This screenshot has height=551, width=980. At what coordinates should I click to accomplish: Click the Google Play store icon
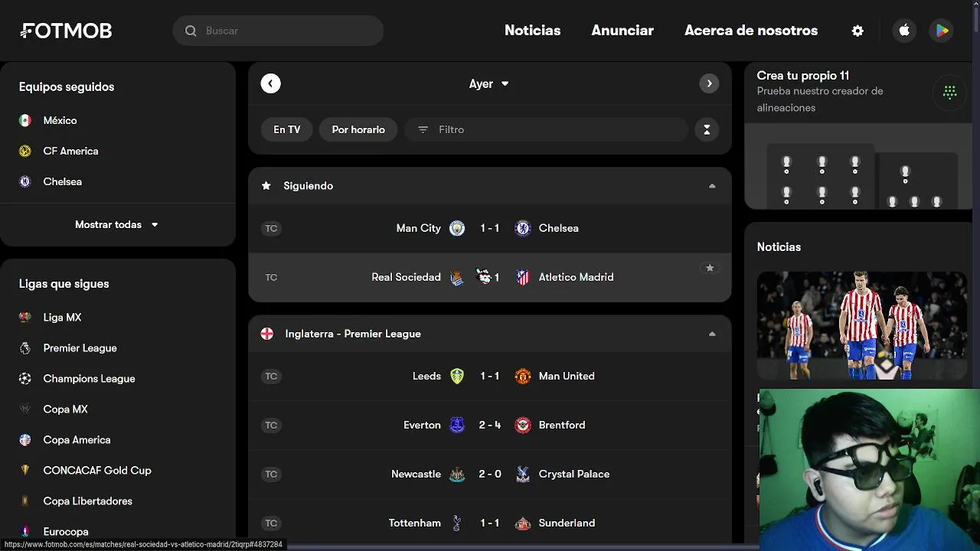point(942,31)
